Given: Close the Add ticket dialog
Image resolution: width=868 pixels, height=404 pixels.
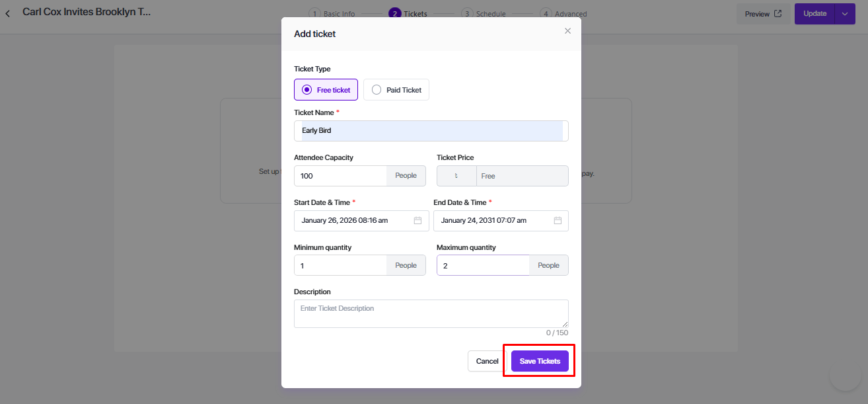Looking at the screenshot, I should (x=567, y=30).
